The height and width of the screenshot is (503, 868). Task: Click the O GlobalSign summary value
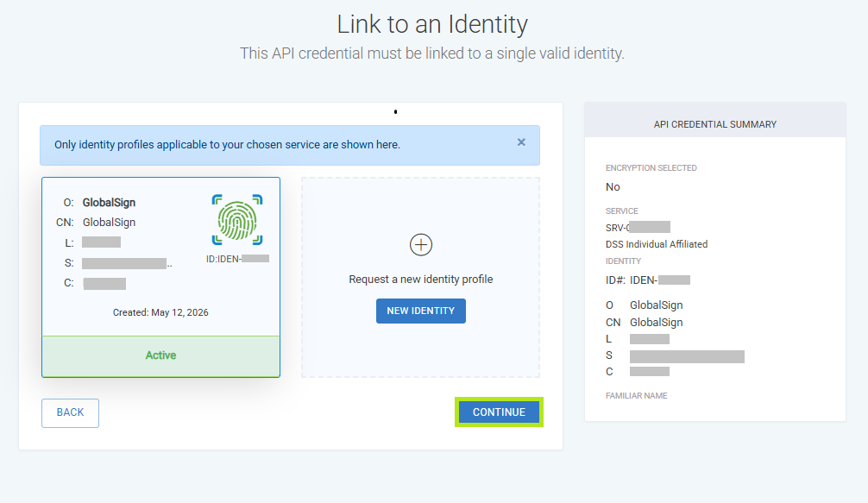[x=656, y=305]
